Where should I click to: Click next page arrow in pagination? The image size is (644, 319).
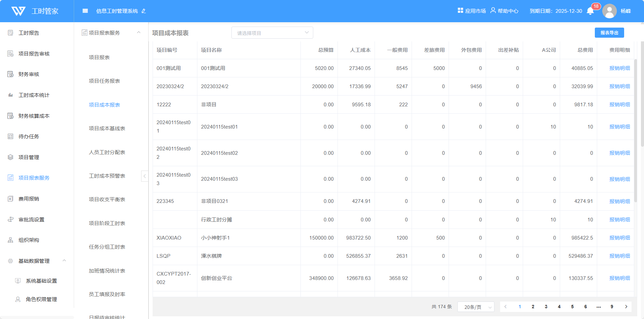pyautogui.click(x=626, y=307)
